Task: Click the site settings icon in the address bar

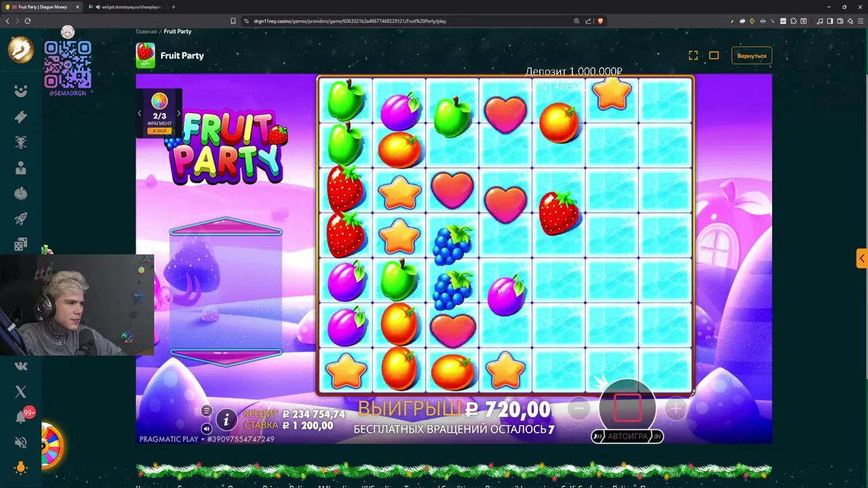Action: click(x=247, y=21)
